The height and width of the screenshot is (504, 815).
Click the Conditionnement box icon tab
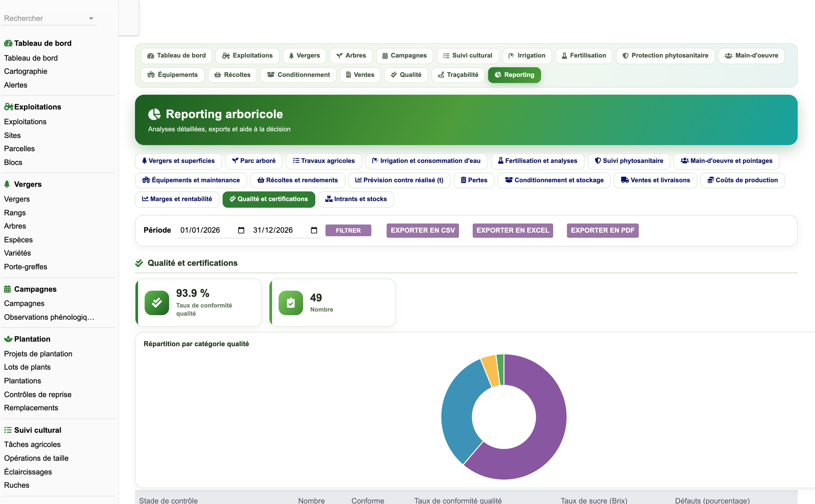[x=271, y=75]
